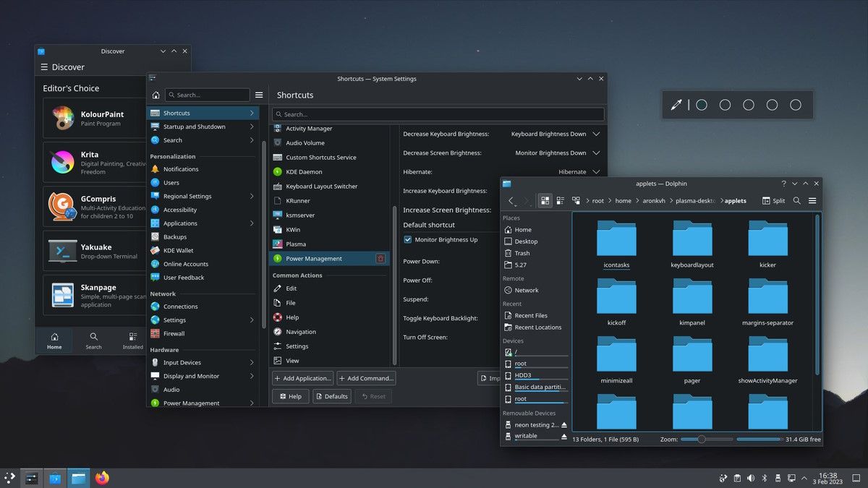This screenshot has height=488, width=868.
Task: Open the System Settings hamburger menu icon
Action: point(259,94)
